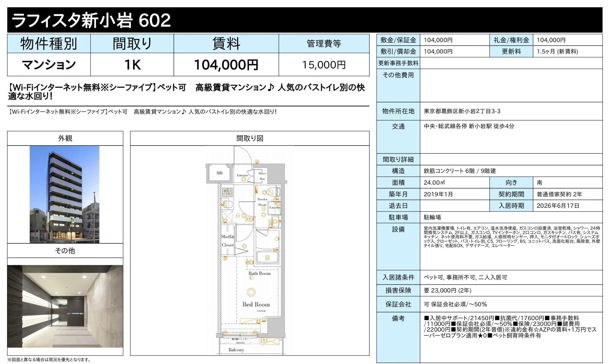Click the マンション property type cell
The height and width of the screenshot is (364, 610).
[x=49, y=65]
